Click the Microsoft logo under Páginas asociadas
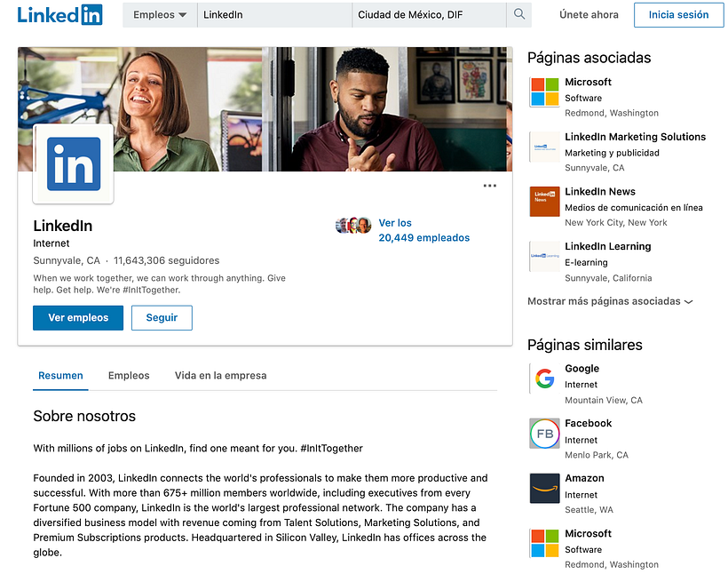728x574 pixels. 544,92
